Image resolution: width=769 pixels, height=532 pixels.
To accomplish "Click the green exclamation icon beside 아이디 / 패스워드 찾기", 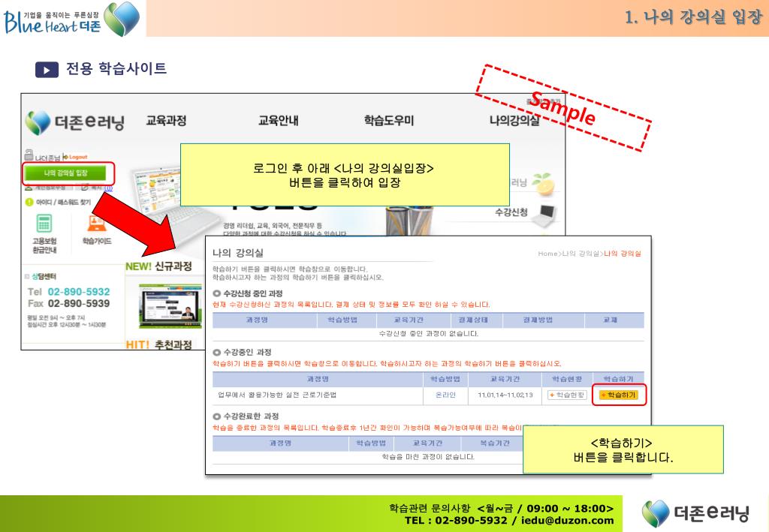I will 29,202.
